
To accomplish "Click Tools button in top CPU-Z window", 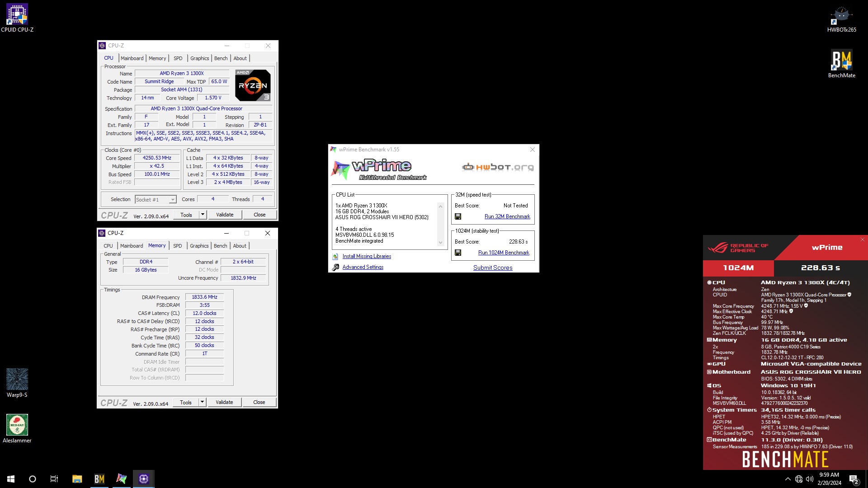I will click(186, 215).
